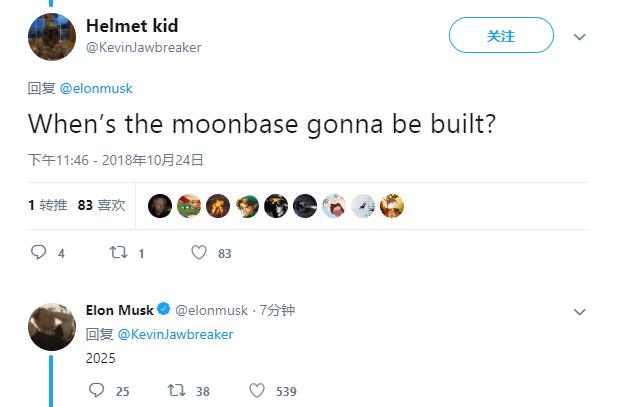This screenshot has height=407, width=618.
Task: Reply to Helmet kid's moonbase tweet
Action: [40, 253]
